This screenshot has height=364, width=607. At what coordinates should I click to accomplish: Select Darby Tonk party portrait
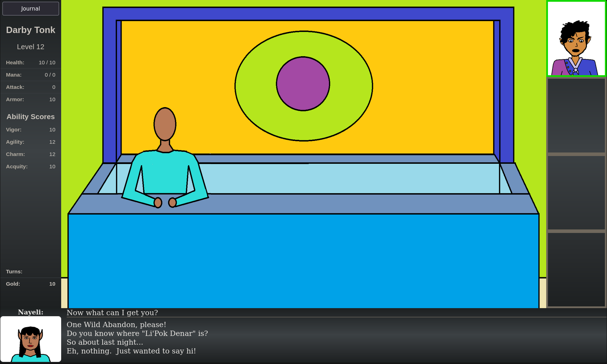pyautogui.click(x=576, y=39)
